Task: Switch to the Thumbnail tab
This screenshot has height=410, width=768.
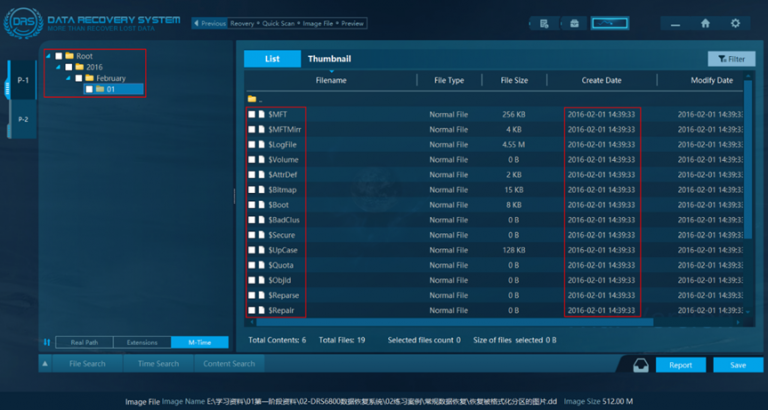Action: click(x=329, y=59)
